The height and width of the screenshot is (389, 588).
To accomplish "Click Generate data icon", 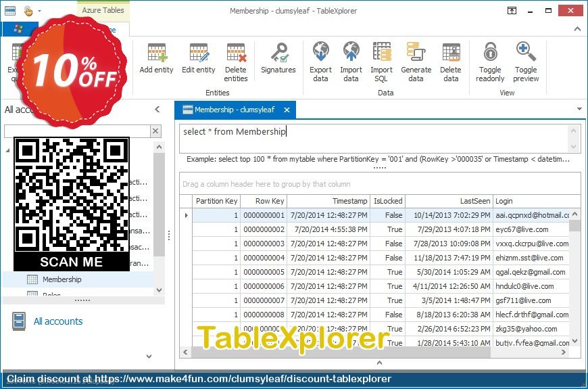I will point(416,51).
